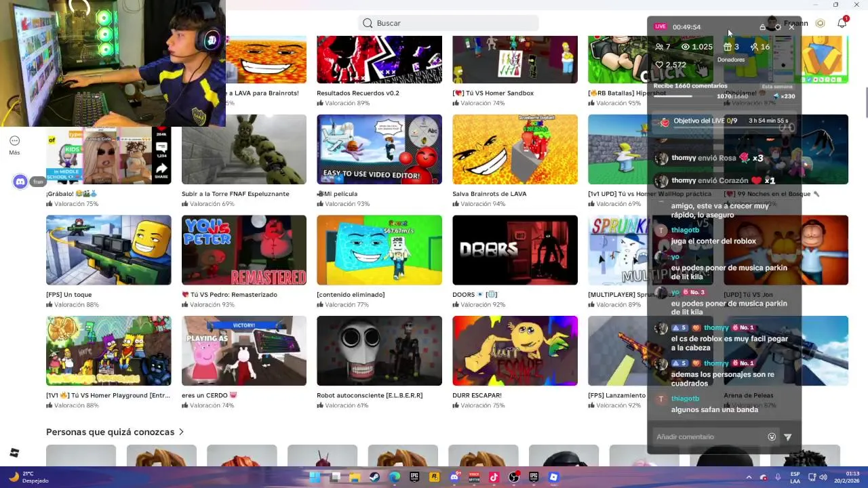Open ESP LAA keyboard language selector
The image size is (868, 488).
(x=795, y=477)
